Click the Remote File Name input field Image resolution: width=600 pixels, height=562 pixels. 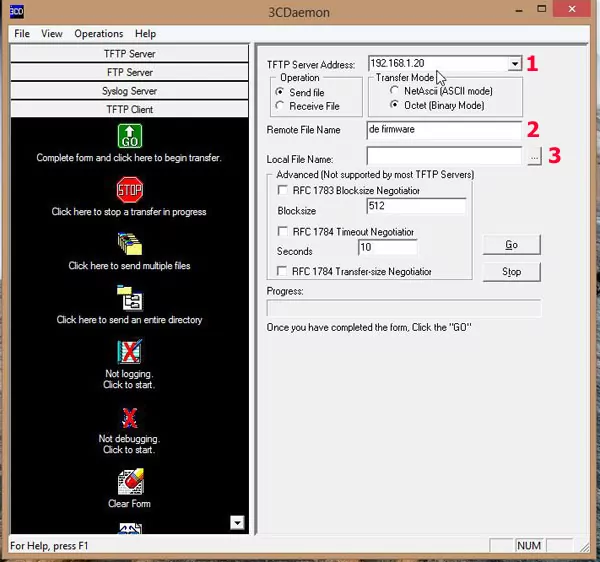click(x=444, y=130)
